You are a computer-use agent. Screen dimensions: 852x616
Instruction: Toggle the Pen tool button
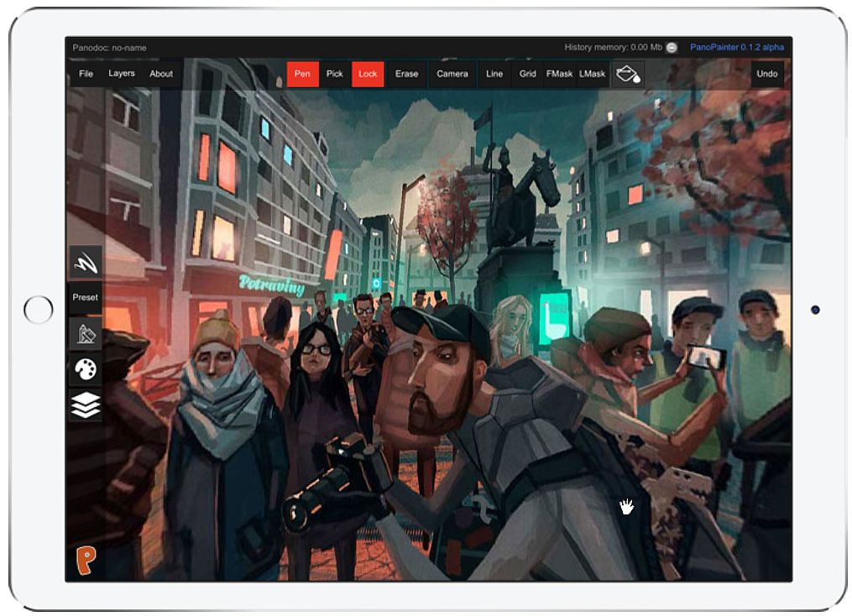[303, 74]
